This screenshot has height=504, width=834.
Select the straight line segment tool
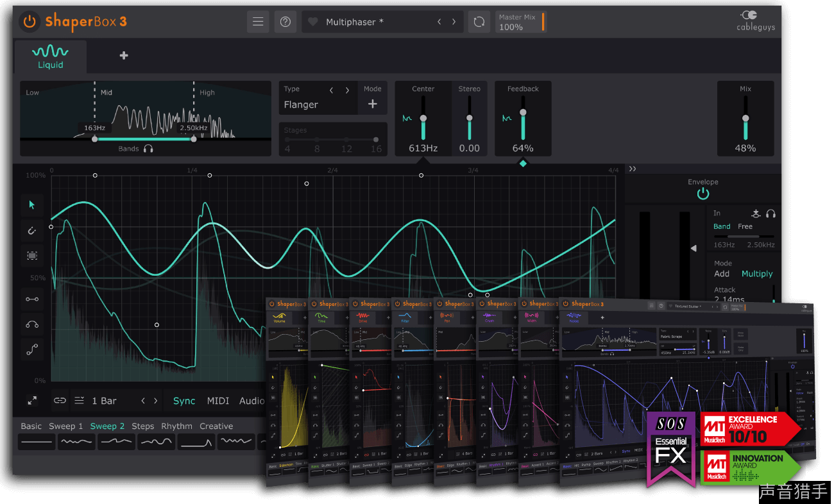[x=32, y=299]
